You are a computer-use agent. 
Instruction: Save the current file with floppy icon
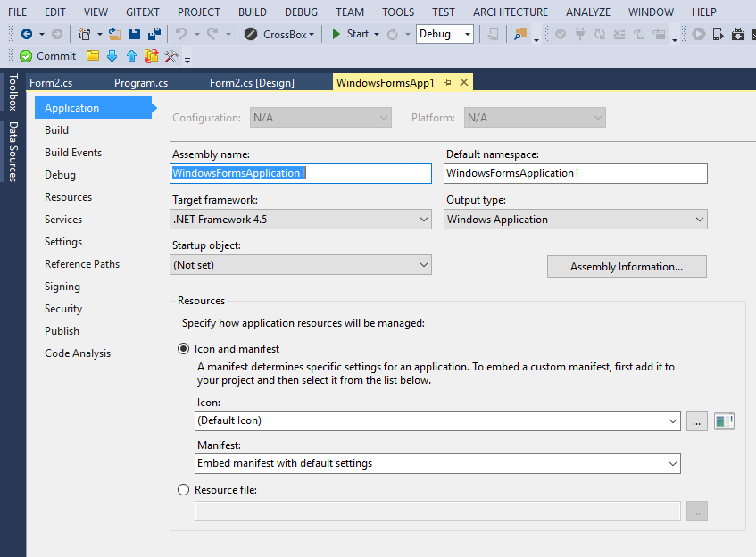tap(135, 34)
